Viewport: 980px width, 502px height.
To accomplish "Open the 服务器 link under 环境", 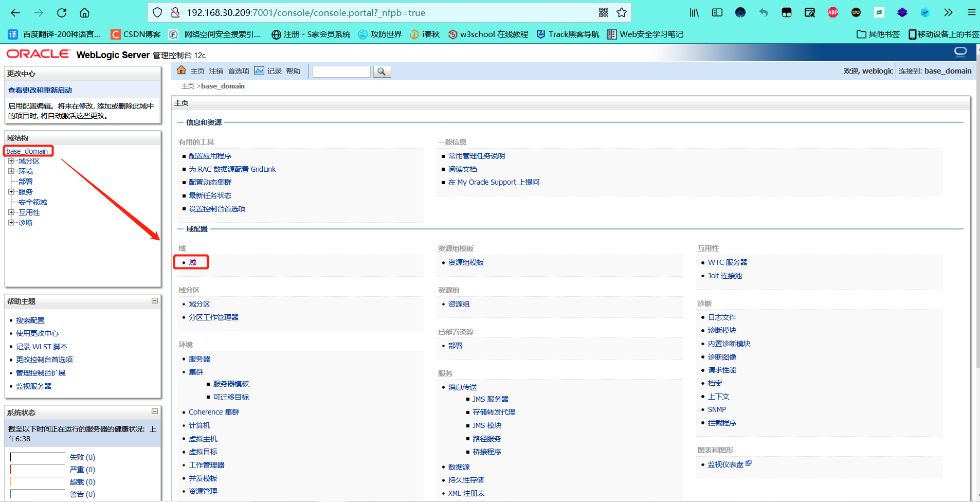I will pos(199,359).
